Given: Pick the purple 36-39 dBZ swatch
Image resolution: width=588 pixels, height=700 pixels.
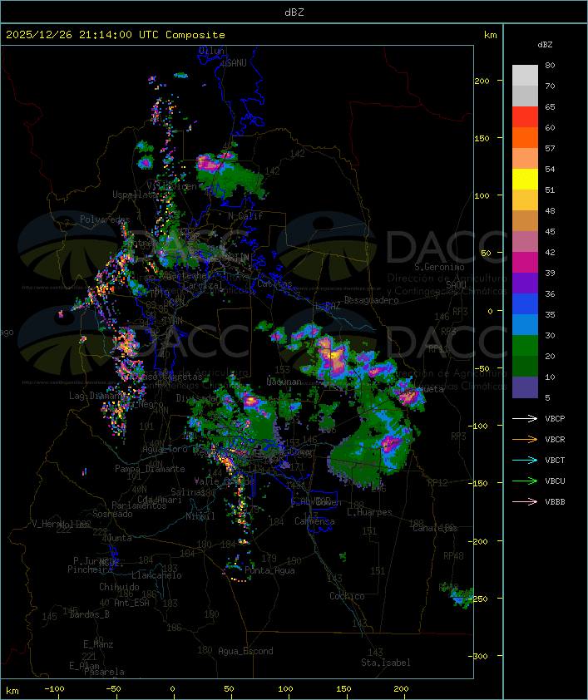Looking at the screenshot, I should tap(525, 283).
